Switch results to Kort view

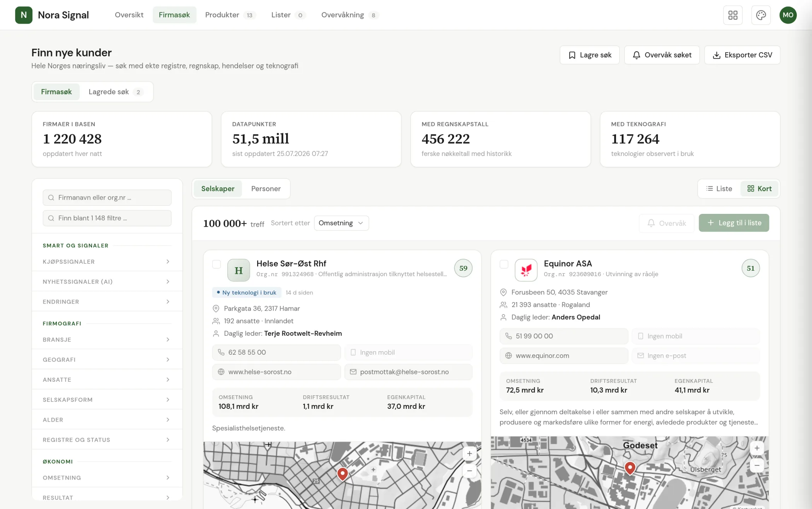759,189
